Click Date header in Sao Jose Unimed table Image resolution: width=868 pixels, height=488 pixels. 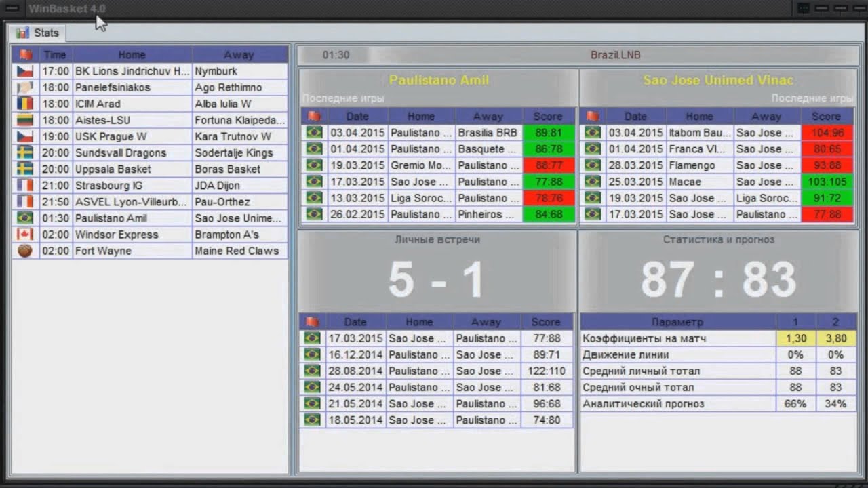[x=635, y=117]
